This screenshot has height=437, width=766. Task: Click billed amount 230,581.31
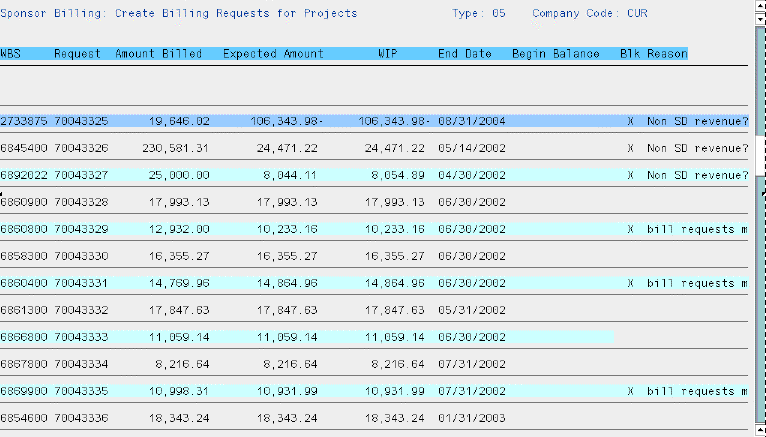175,148
